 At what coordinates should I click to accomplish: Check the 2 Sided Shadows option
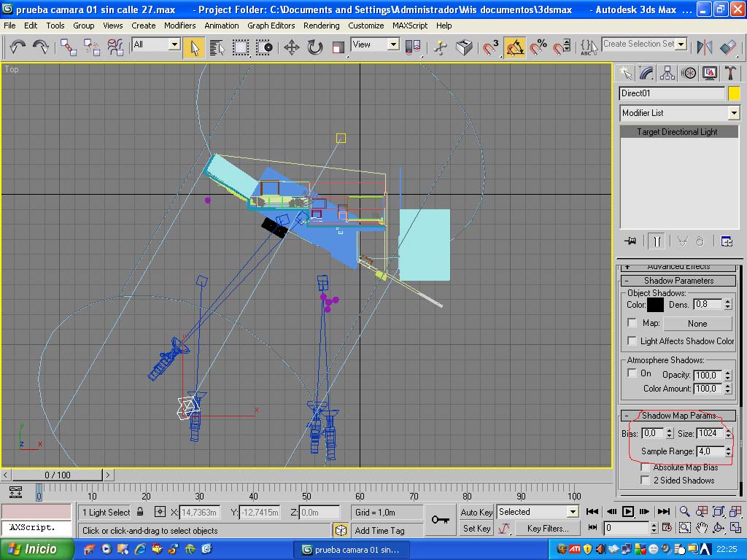(x=645, y=481)
